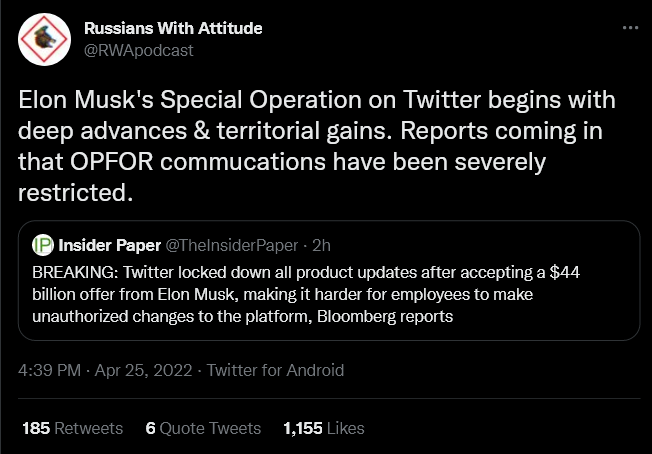Click the Russians With Attitude profile avatar
This screenshot has width=652, height=454.
click(43, 39)
